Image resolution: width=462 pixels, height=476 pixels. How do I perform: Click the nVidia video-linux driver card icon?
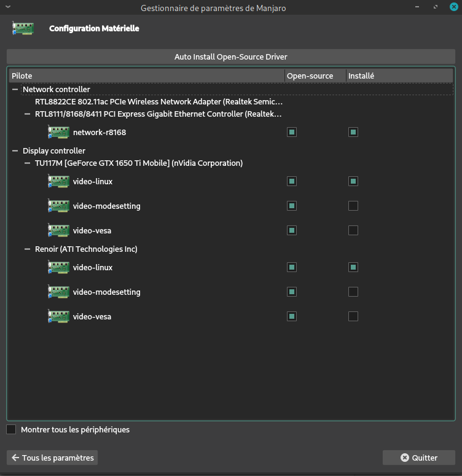point(58,181)
